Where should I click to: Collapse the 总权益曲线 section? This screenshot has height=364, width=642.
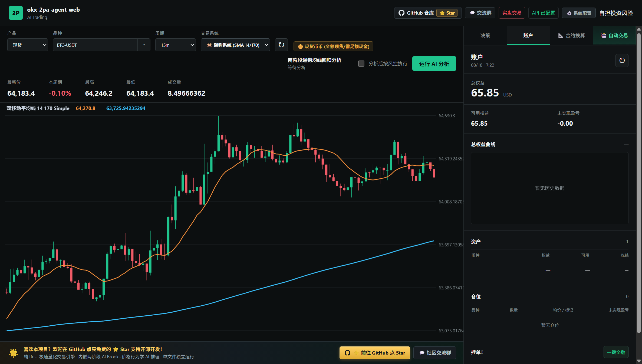[626, 145]
